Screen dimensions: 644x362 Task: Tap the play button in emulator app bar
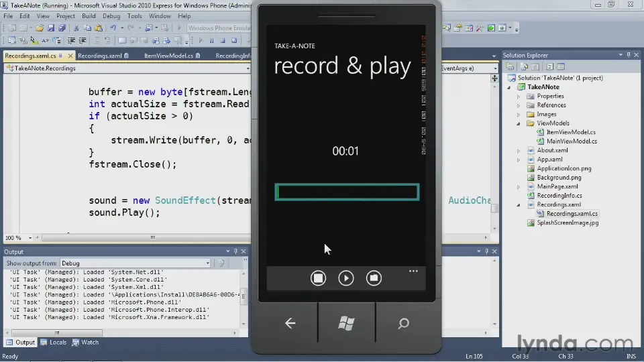[x=346, y=278]
